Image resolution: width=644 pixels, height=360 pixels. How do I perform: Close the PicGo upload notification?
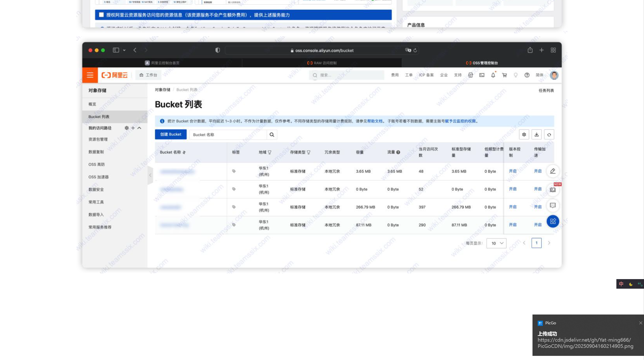tap(640, 323)
